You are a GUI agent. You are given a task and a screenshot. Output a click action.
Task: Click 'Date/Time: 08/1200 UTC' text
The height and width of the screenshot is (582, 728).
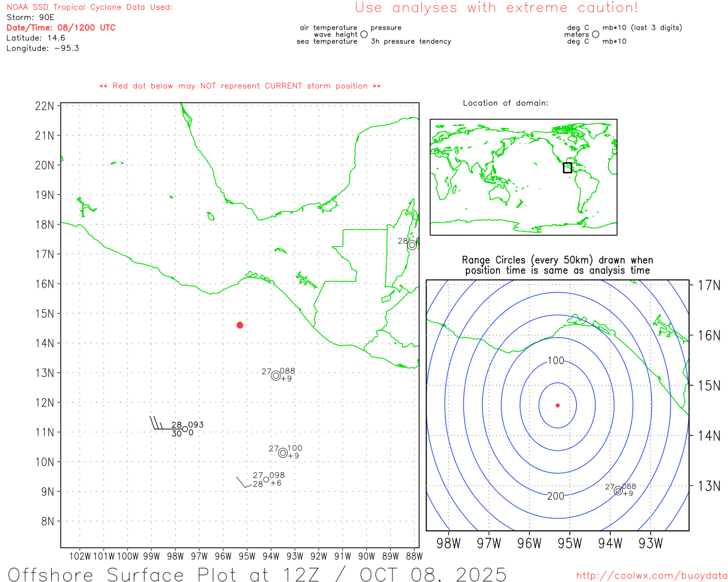(61, 28)
